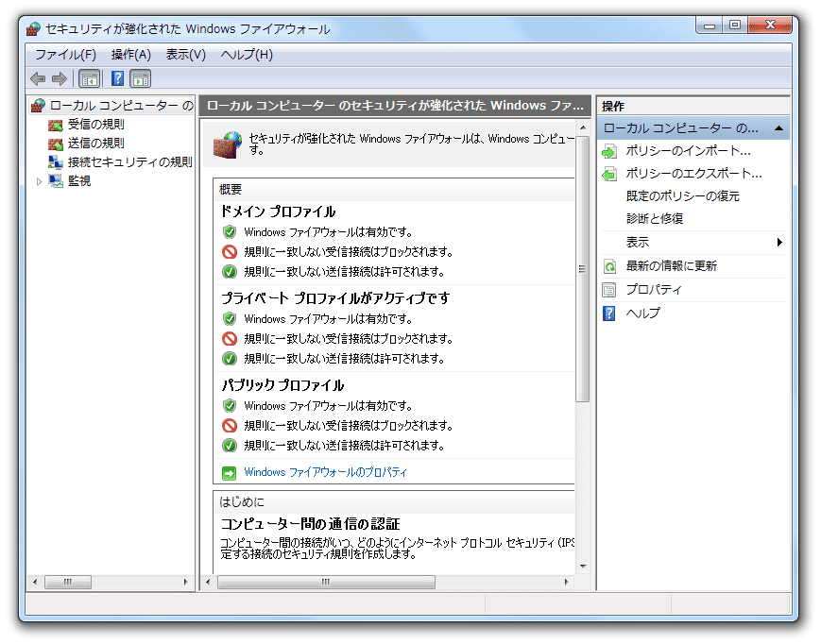821x644 pixels.
Task: Click center pane vertical scrollbar thumb
Action: coord(583,269)
